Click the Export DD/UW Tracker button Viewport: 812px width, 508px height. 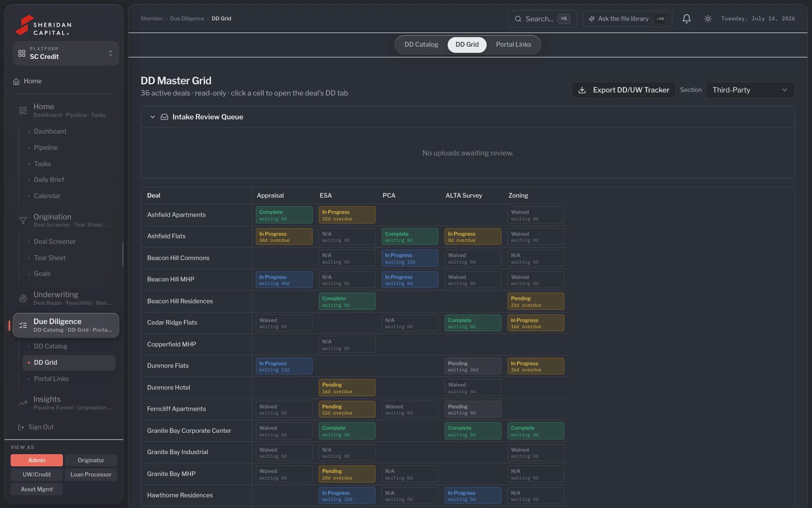(x=623, y=90)
